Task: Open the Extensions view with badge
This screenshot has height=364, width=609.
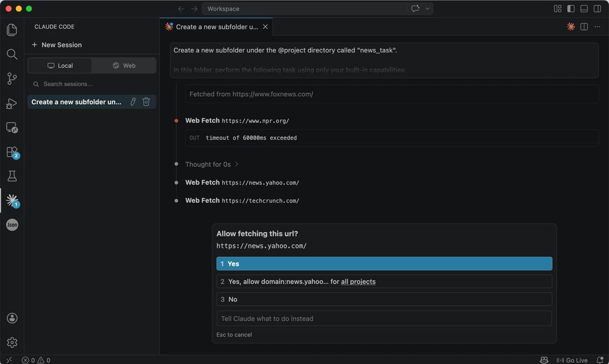Action: coord(12,152)
